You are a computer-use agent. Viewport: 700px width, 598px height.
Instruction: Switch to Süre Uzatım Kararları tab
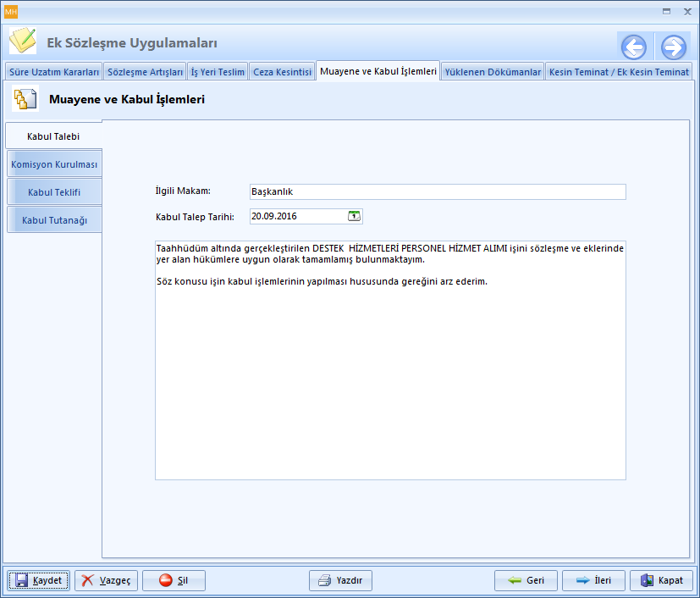pos(54,72)
